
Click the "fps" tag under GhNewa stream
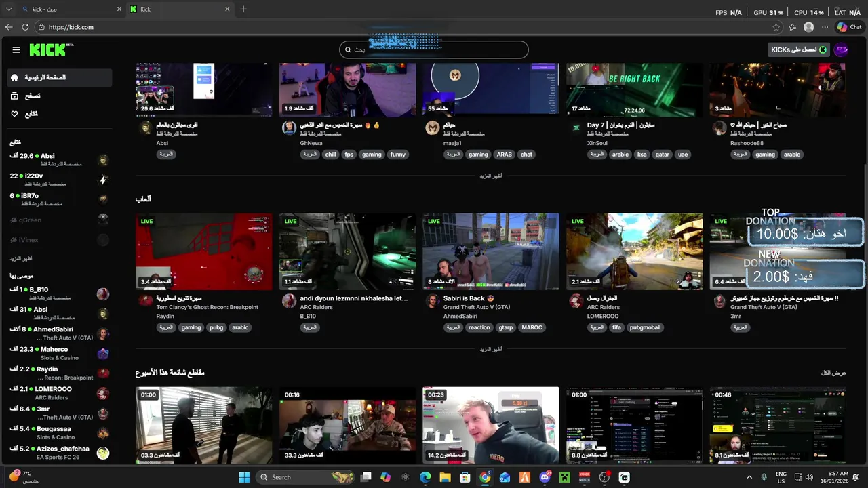click(349, 155)
